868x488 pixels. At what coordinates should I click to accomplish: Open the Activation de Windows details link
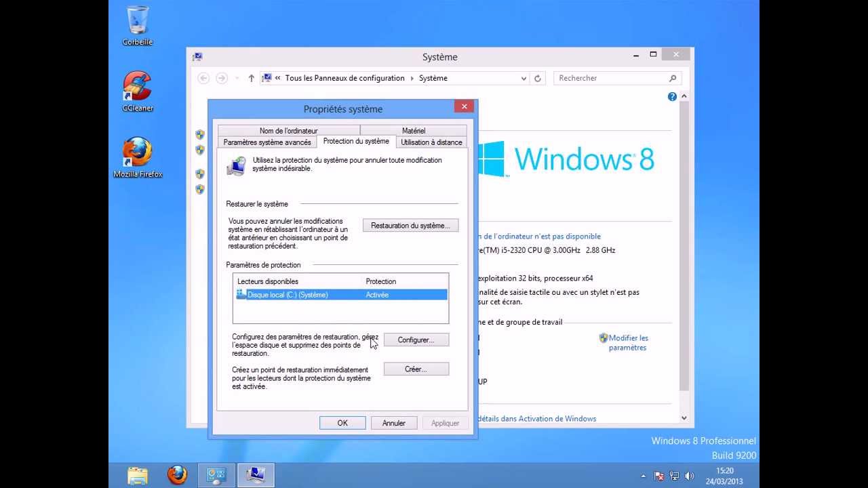click(x=538, y=419)
